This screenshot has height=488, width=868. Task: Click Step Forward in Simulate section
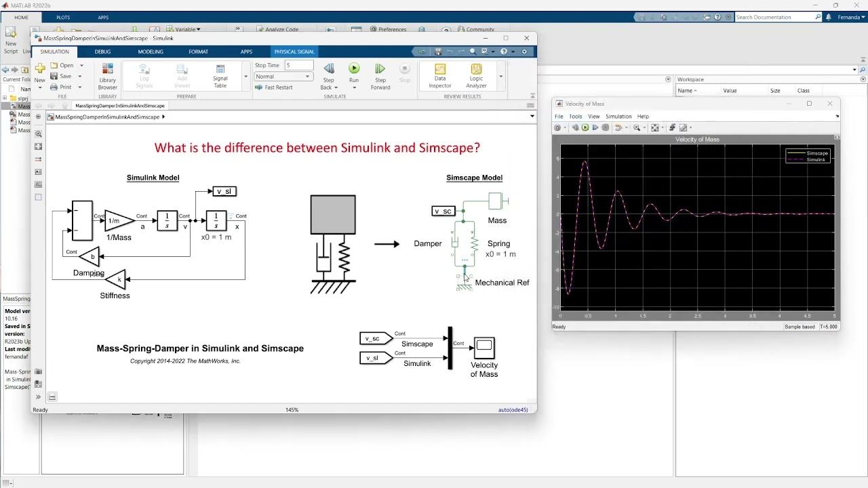[x=380, y=77]
